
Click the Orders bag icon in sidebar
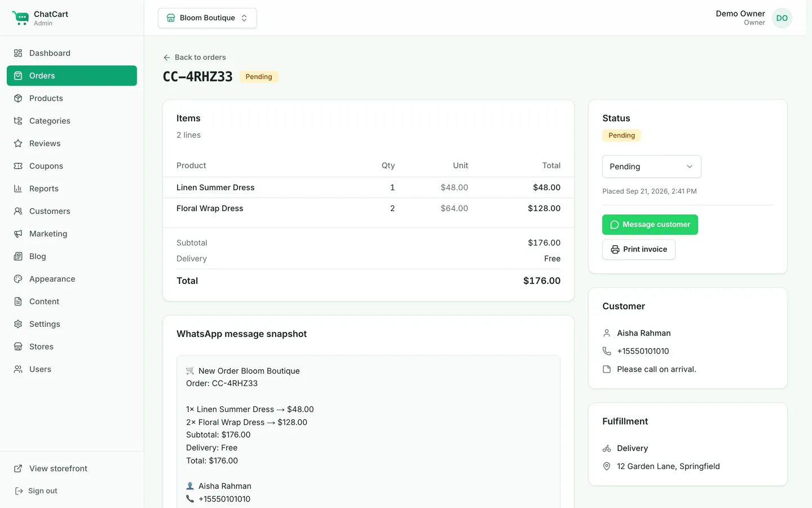pyautogui.click(x=18, y=76)
